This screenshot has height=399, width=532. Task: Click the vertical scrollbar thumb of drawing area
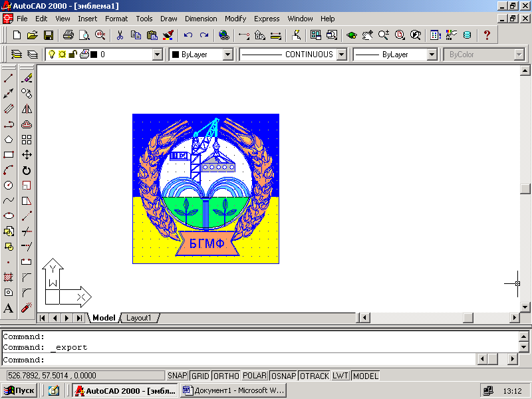click(525, 189)
